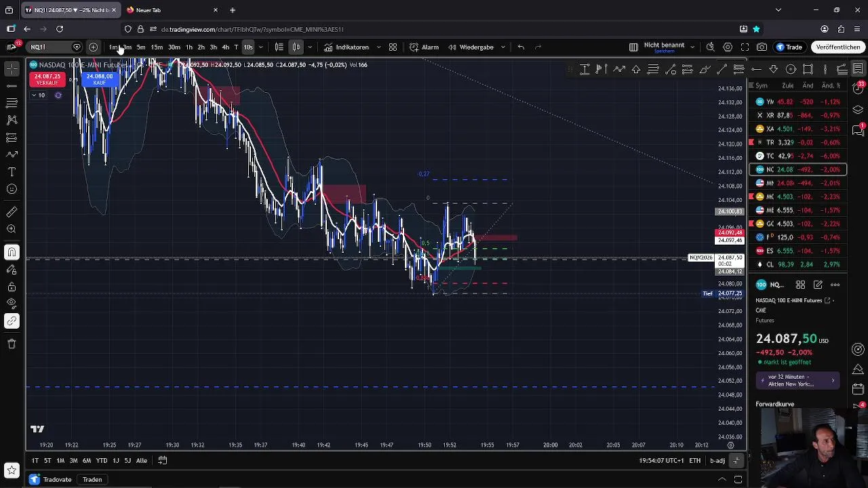Viewport: 868px width, 488px height.
Task: Remove drawings with the trash icon
Action: pos(12,344)
